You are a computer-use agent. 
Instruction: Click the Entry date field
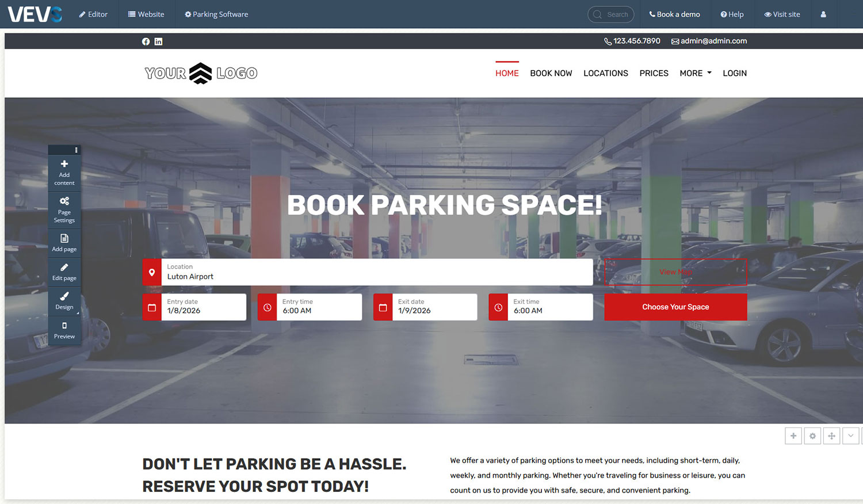click(203, 307)
